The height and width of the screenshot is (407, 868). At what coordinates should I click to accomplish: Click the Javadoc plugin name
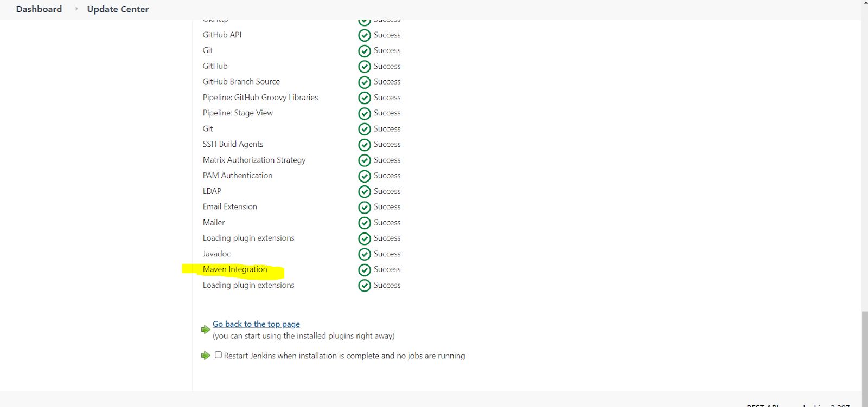[216, 254]
